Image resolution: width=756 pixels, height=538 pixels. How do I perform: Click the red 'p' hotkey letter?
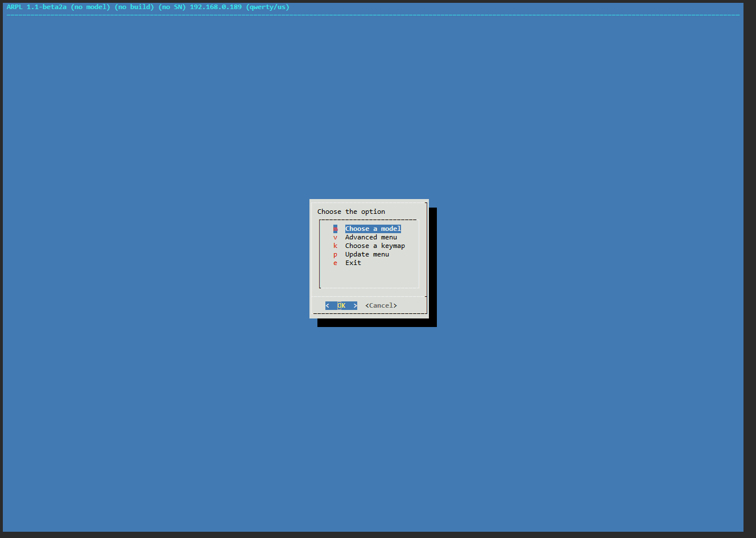coord(336,254)
